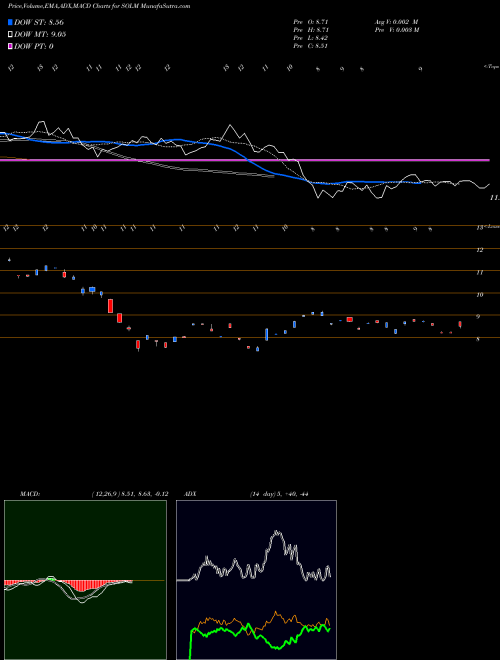Viewport: 500px width, 660px height.
Task: Select the 'DOW ST: 8.56' legend text
Action: point(39,22)
